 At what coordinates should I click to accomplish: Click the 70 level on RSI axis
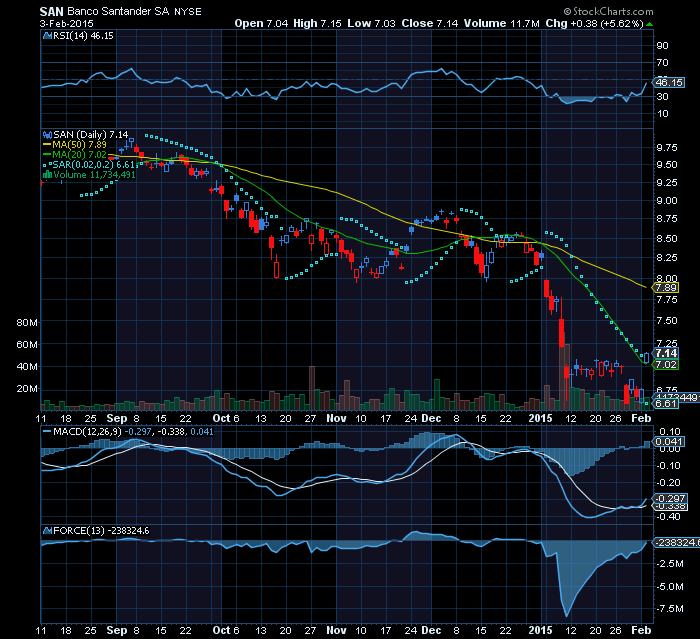(x=662, y=63)
